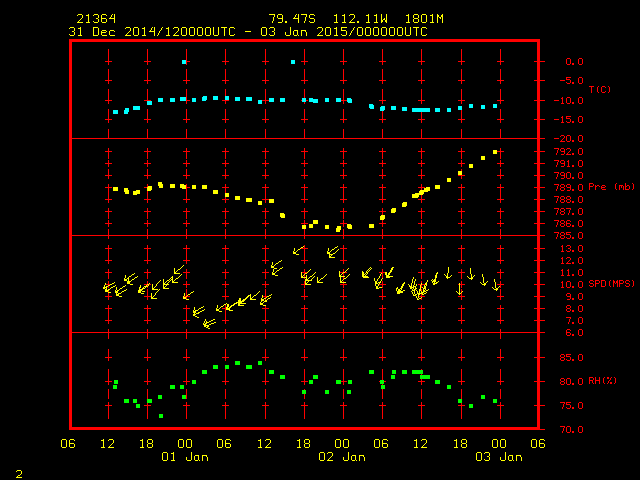
Task: Click the 8.0 wind speed axis value
Action: (x=574, y=309)
